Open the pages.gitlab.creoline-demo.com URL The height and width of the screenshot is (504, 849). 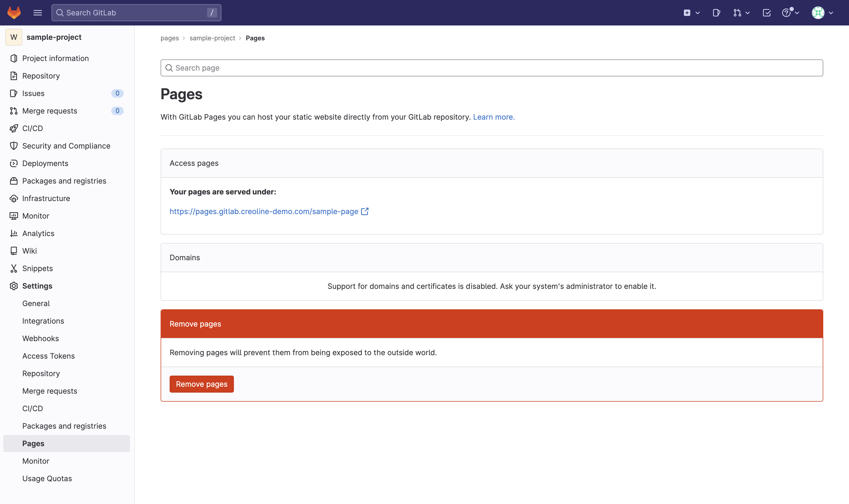click(x=264, y=211)
